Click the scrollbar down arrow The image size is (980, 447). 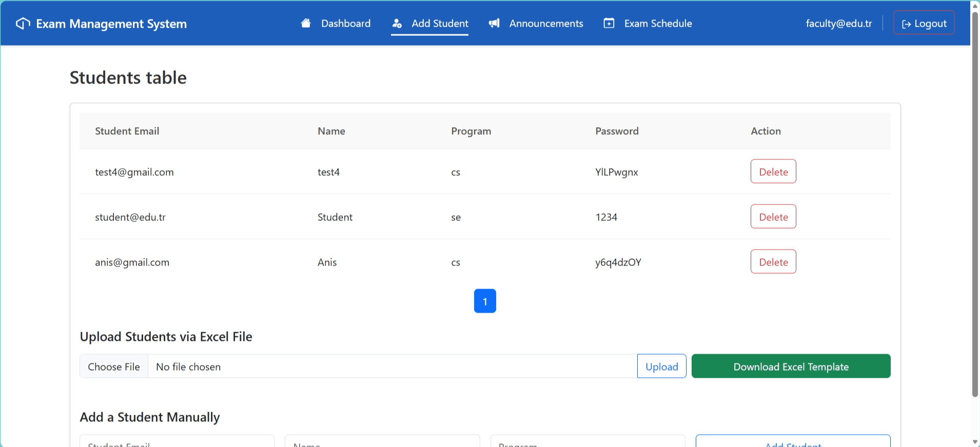975,442
